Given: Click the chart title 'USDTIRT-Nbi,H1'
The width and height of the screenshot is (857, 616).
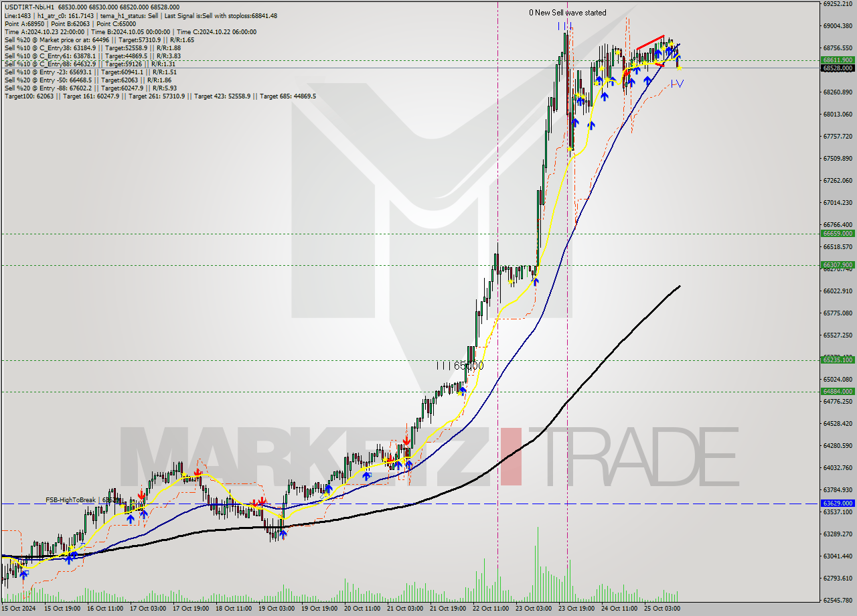Looking at the screenshot, I should [29, 7].
